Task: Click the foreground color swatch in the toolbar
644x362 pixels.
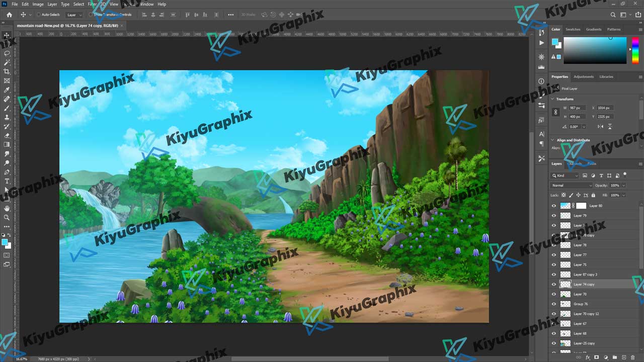Action: coord(5,242)
